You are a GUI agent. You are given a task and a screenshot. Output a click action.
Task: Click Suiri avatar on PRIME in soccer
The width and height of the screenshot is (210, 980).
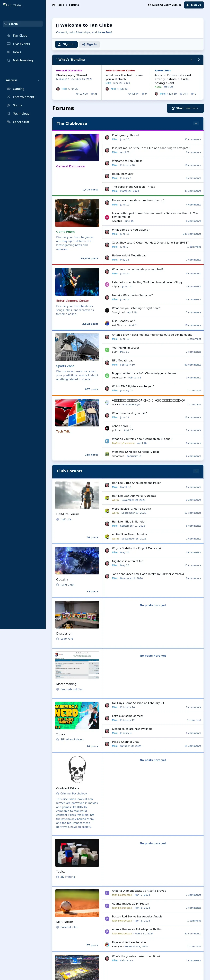[x=107, y=350]
